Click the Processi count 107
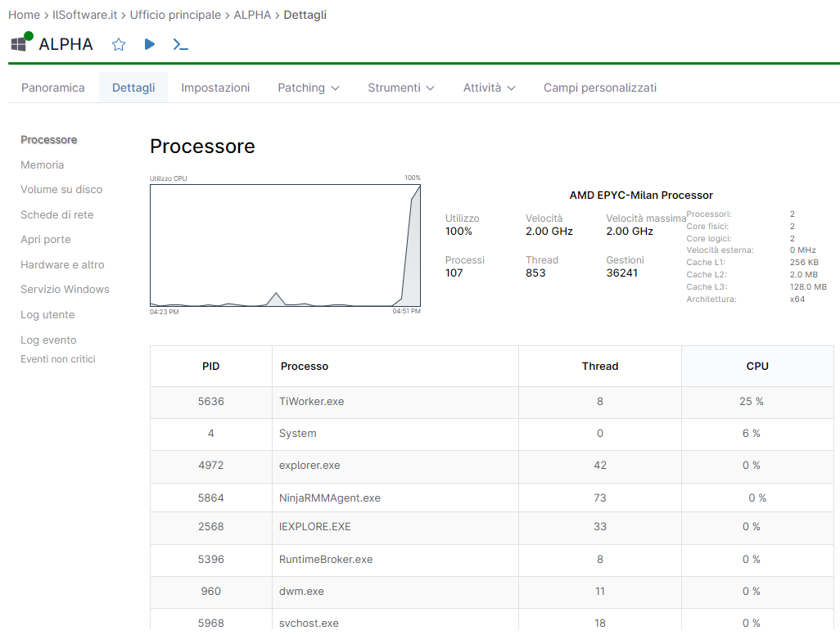 (454, 273)
